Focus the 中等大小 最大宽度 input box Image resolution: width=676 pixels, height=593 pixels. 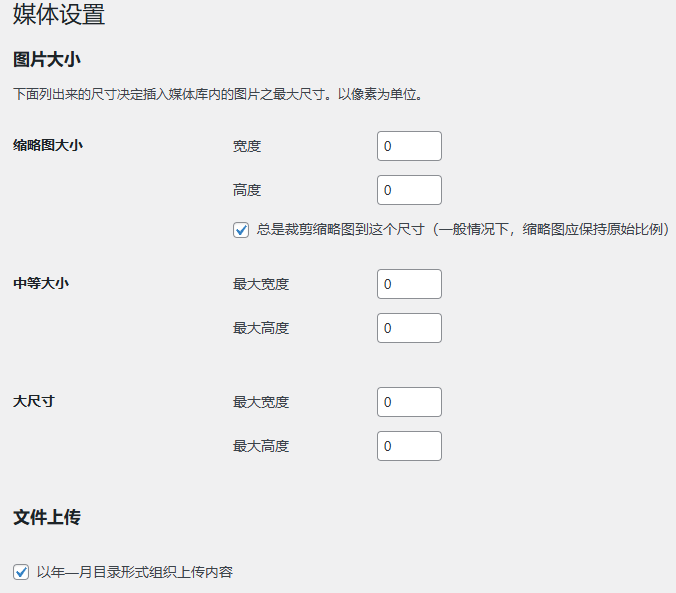[409, 284]
